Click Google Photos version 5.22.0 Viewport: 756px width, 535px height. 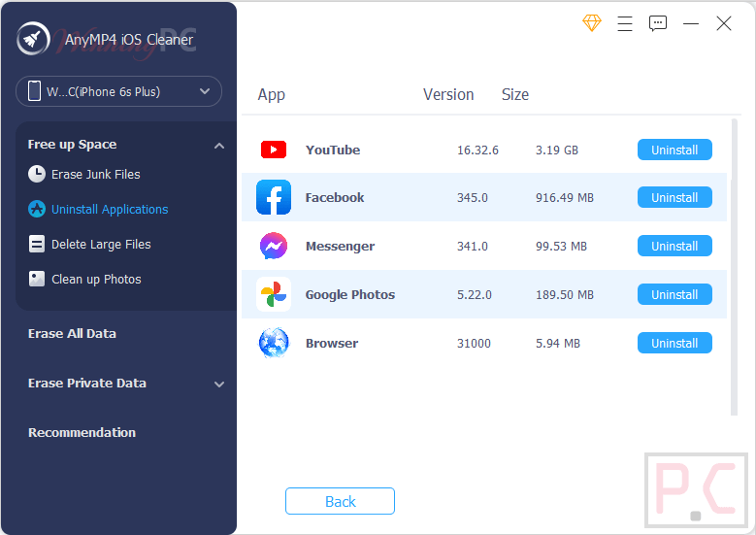click(475, 295)
